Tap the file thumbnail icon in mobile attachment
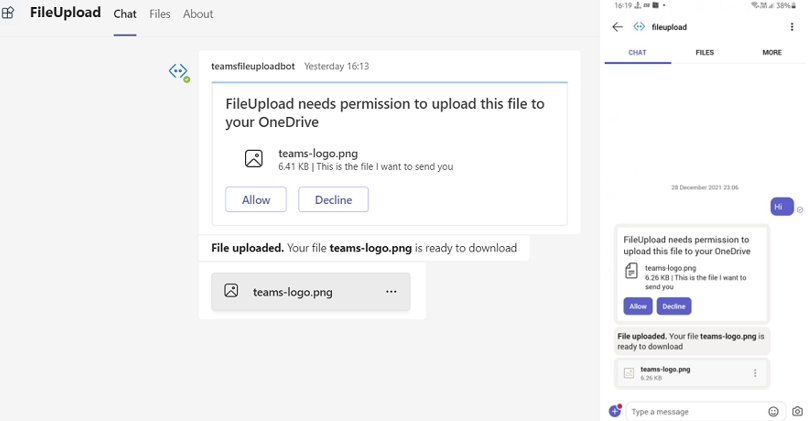The height and width of the screenshot is (421, 809). pyautogui.click(x=629, y=373)
